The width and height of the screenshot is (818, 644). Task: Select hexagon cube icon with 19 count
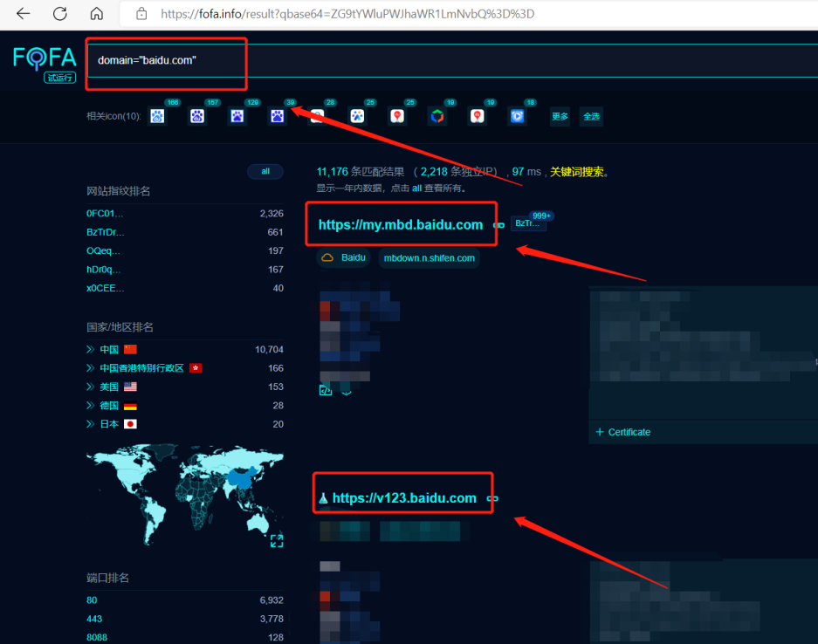click(437, 116)
